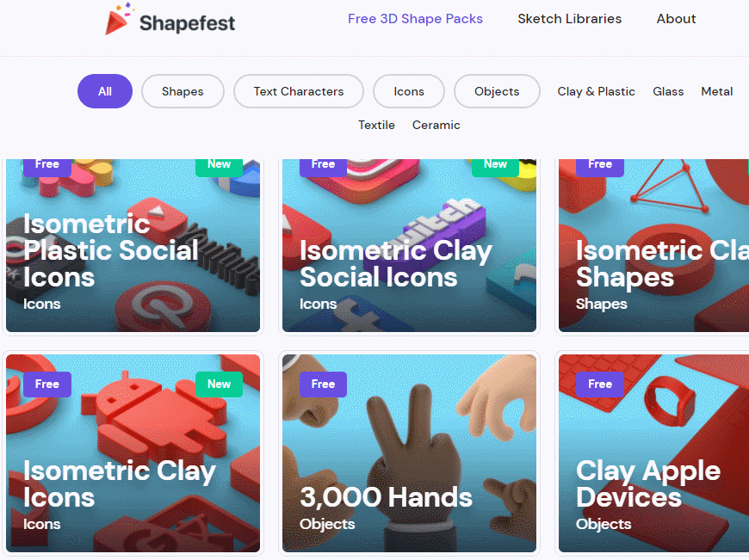Choose the Ceramic material filter
The image size is (749, 560).
click(436, 125)
